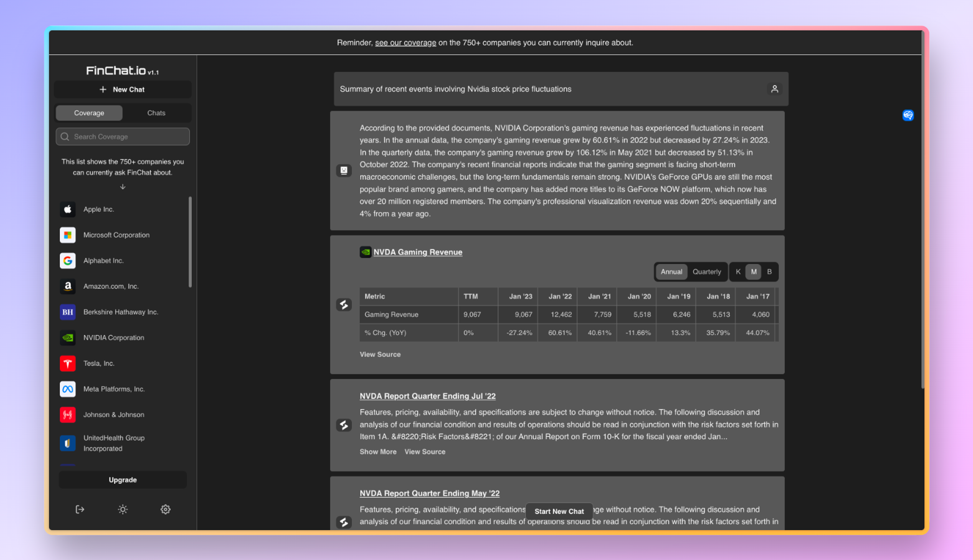Screen dimensions: 973x560
Task: Select Meta Platforms, Inc. in coverage list
Action: click(x=123, y=389)
